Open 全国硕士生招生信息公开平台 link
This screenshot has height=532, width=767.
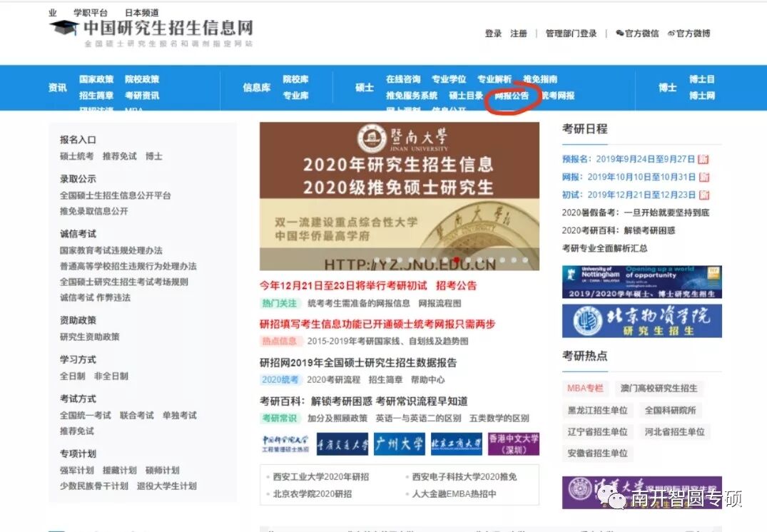(116, 195)
